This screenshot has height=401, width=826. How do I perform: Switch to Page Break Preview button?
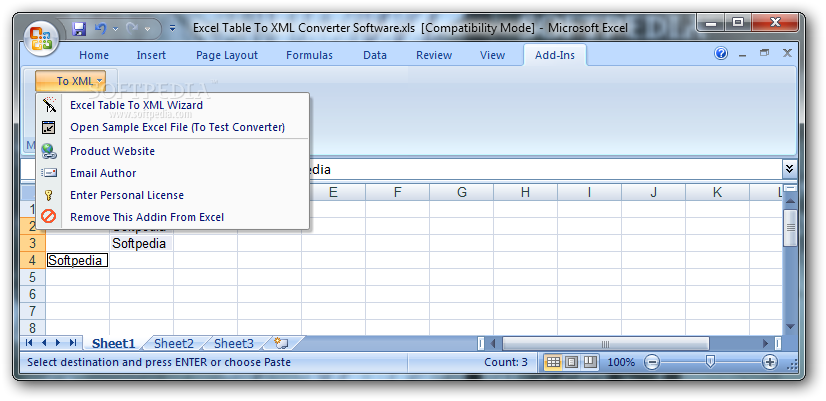tap(589, 363)
